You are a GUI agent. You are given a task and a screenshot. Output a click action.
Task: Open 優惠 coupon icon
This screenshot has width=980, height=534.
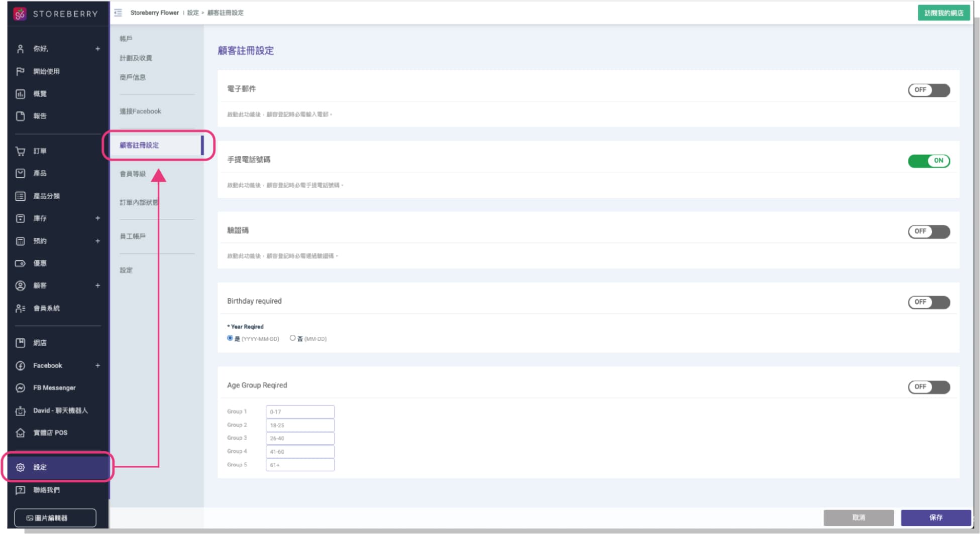coord(20,263)
